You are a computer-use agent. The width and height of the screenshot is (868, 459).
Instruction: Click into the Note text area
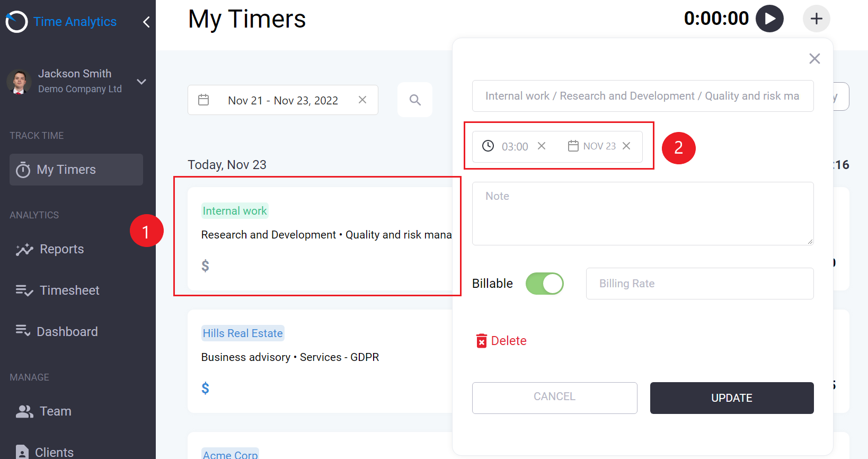[x=643, y=214]
